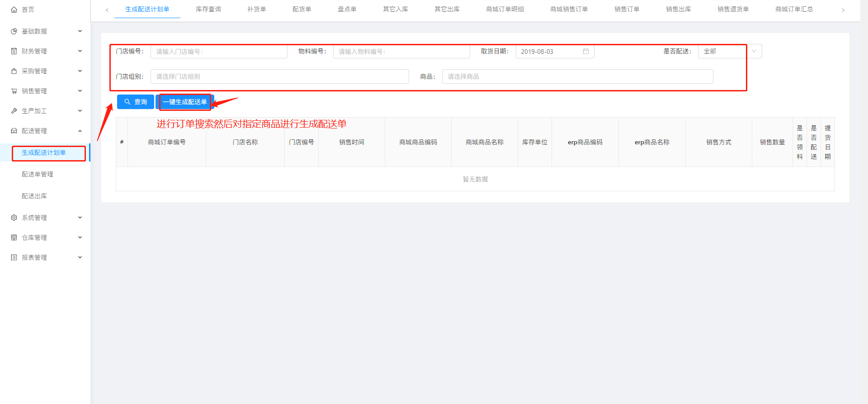Viewport: 868px width, 404px height.
Task: Open the 商品 select box
Action: tap(577, 76)
